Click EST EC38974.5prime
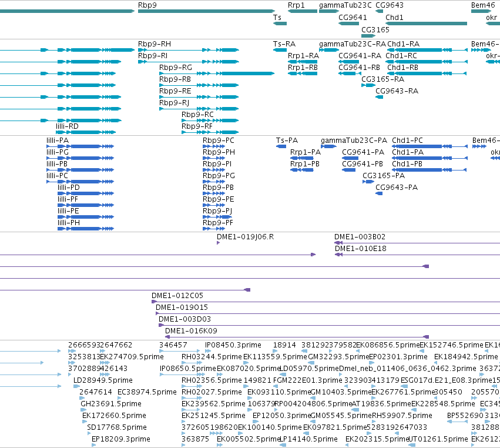This screenshot has height=448, width=500. point(119,398)
